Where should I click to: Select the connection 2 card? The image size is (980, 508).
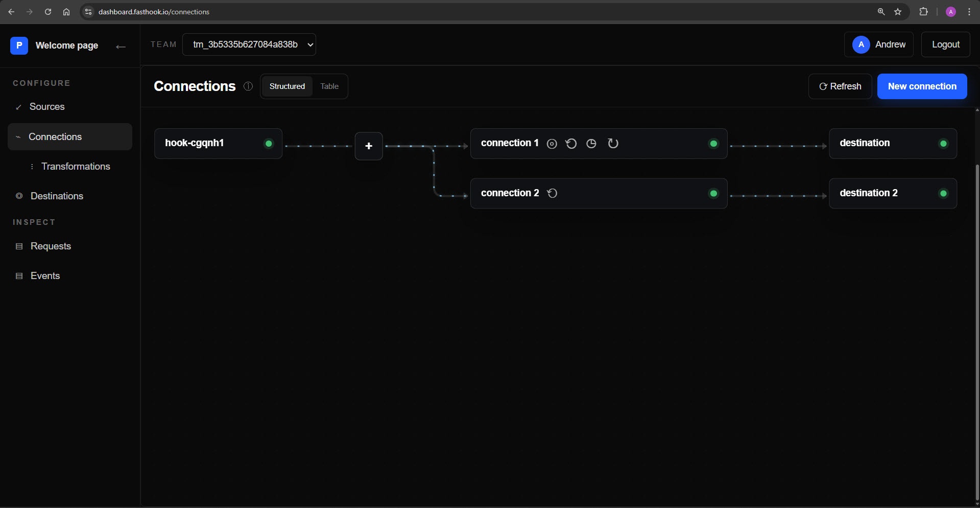click(x=599, y=193)
